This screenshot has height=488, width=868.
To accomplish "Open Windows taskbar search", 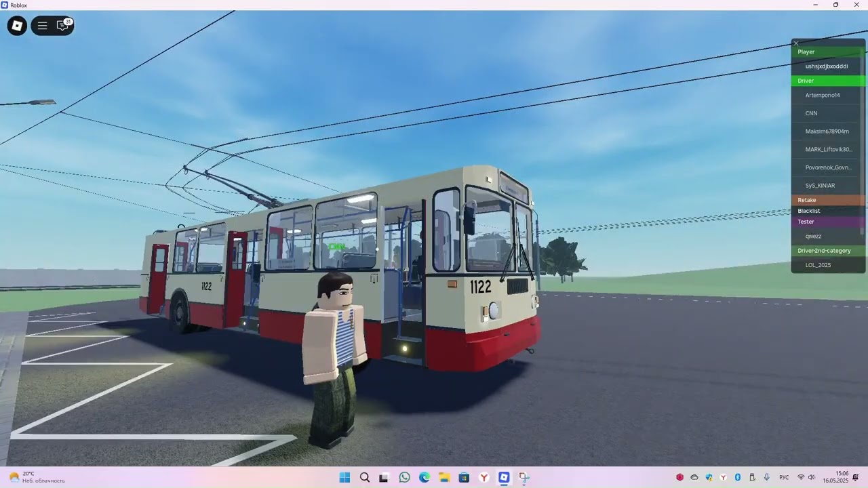I will click(x=365, y=477).
